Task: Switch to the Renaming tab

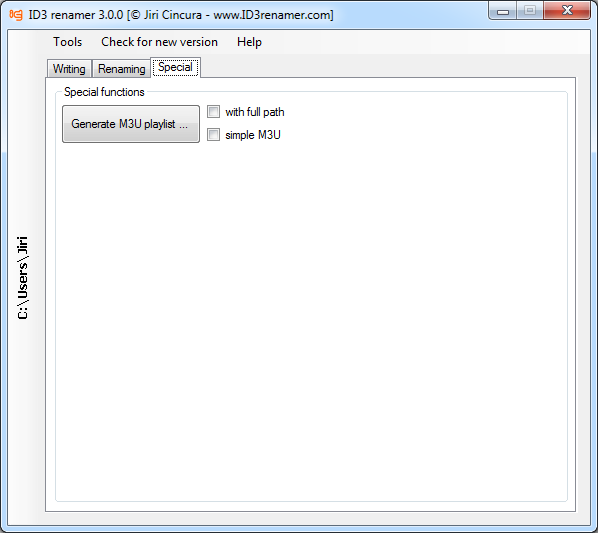Action: click(x=122, y=69)
